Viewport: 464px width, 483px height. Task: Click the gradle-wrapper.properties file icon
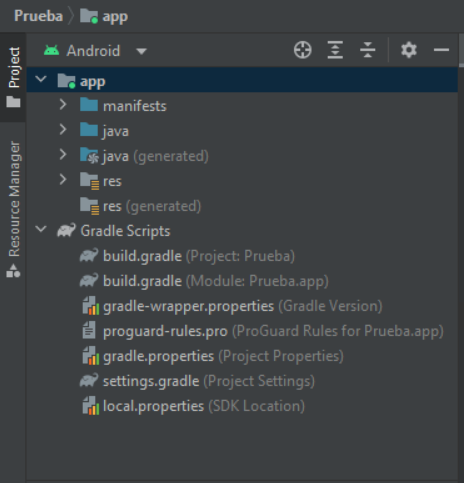click(90, 306)
